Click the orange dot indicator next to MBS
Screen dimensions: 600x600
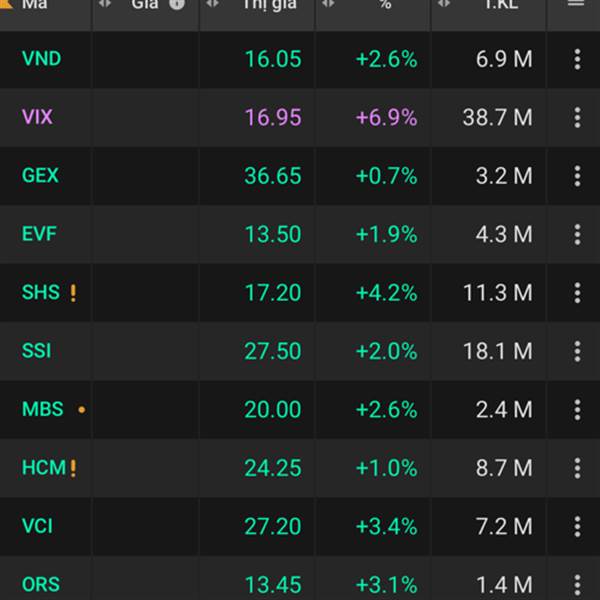(81, 410)
